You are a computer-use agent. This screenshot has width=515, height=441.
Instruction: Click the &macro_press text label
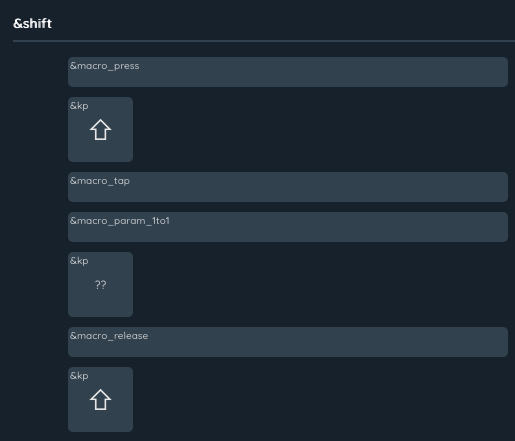tap(104, 66)
